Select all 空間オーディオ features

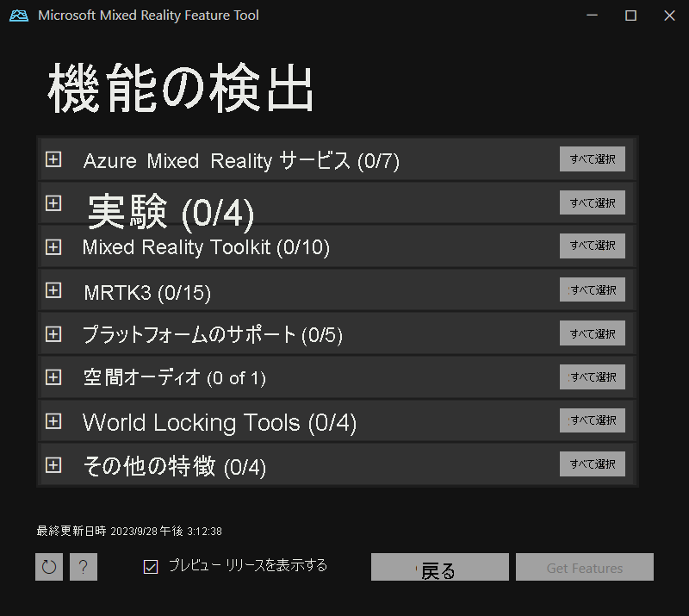click(592, 376)
